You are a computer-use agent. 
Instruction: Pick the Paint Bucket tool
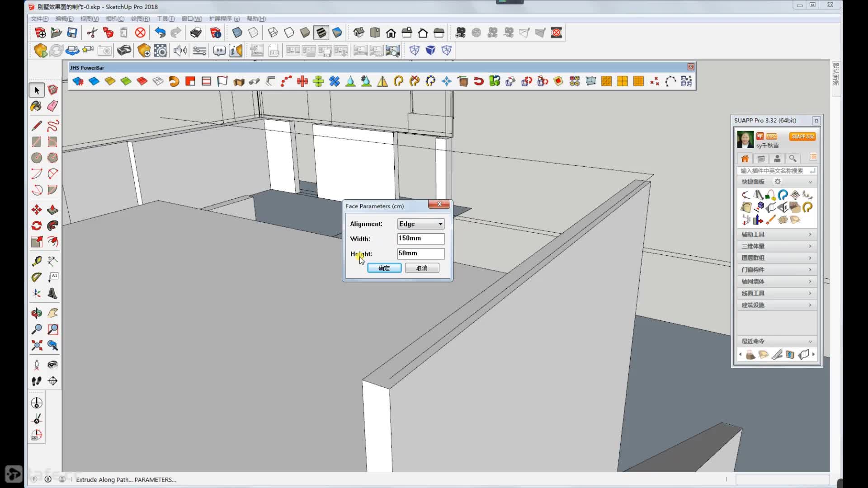click(x=37, y=106)
